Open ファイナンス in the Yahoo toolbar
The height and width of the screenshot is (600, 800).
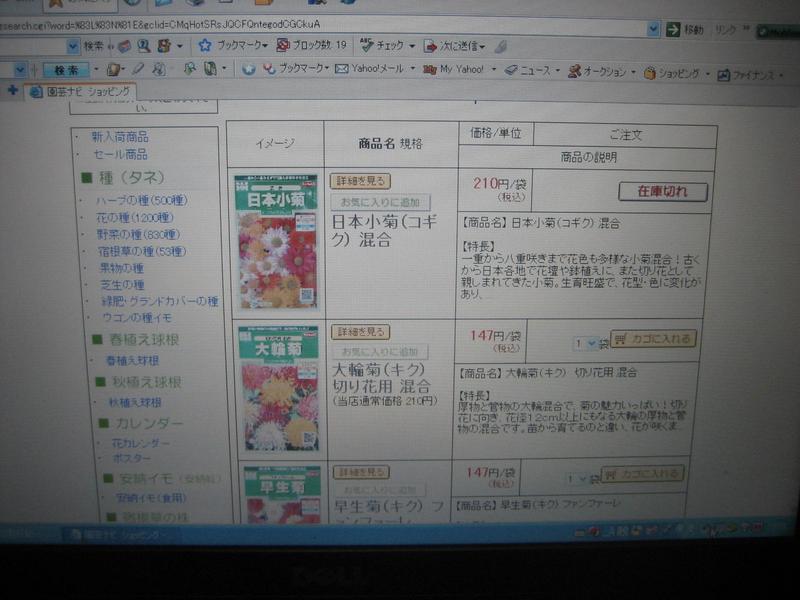pyautogui.click(x=746, y=76)
